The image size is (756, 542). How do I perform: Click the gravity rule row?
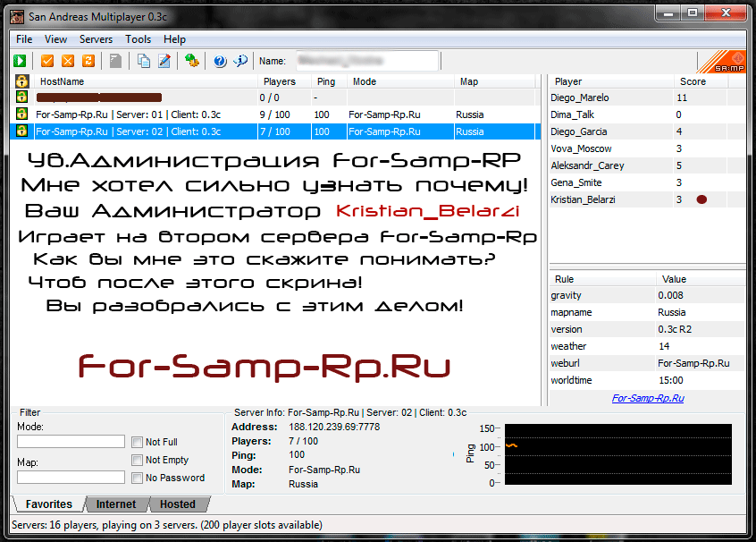648,295
